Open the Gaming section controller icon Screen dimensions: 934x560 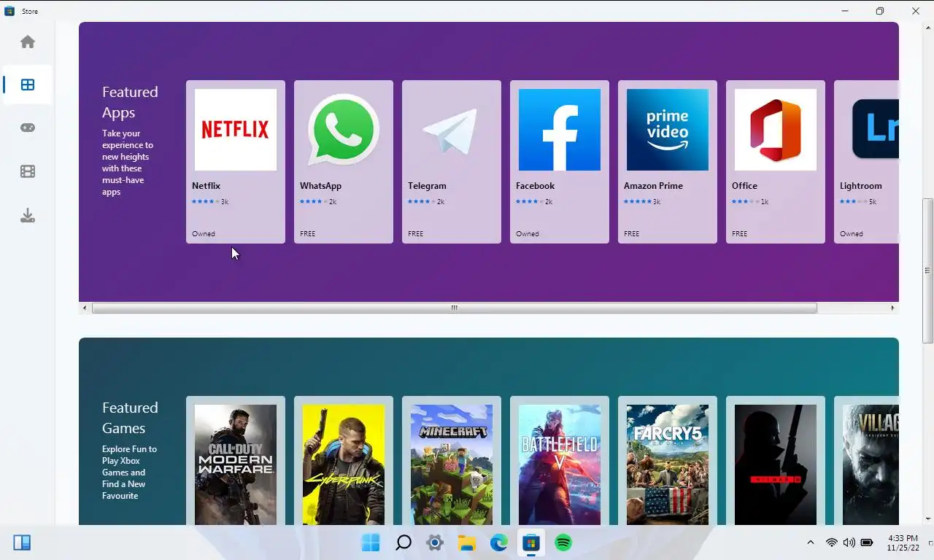point(28,128)
